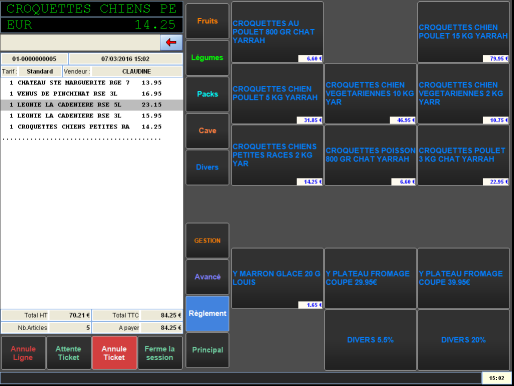Click the empty barcode input field
Viewport: 514px width, 386px height.
pyautogui.click(x=80, y=43)
